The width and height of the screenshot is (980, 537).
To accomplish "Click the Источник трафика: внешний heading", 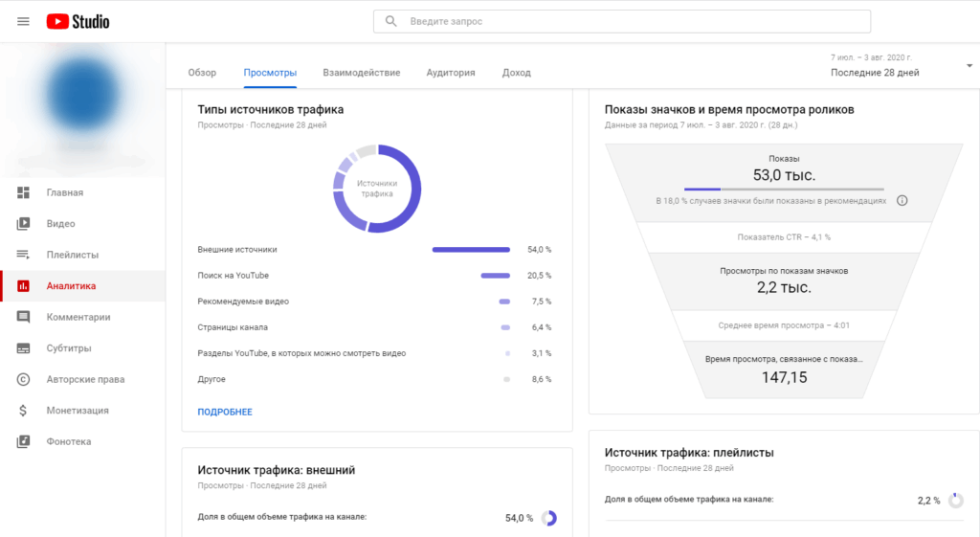I will [x=277, y=470].
